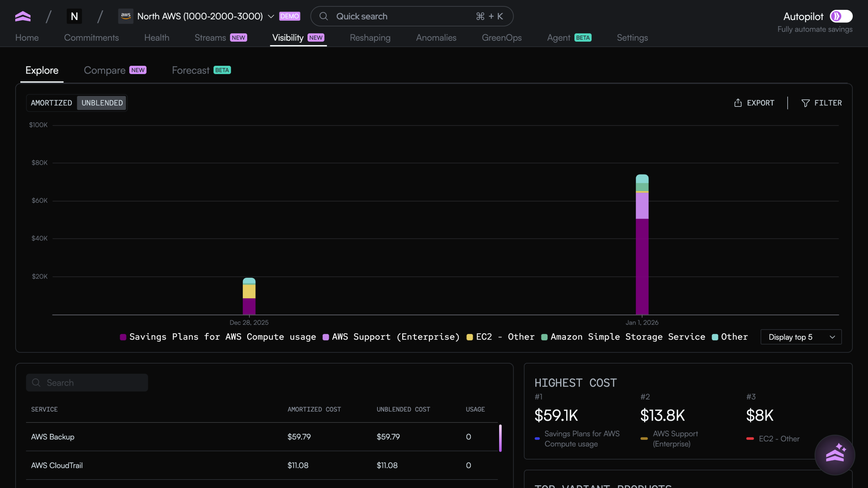Click the Filter funnel icon
Image resolution: width=868 pixels, height=488 pixels.
[805, 103]
